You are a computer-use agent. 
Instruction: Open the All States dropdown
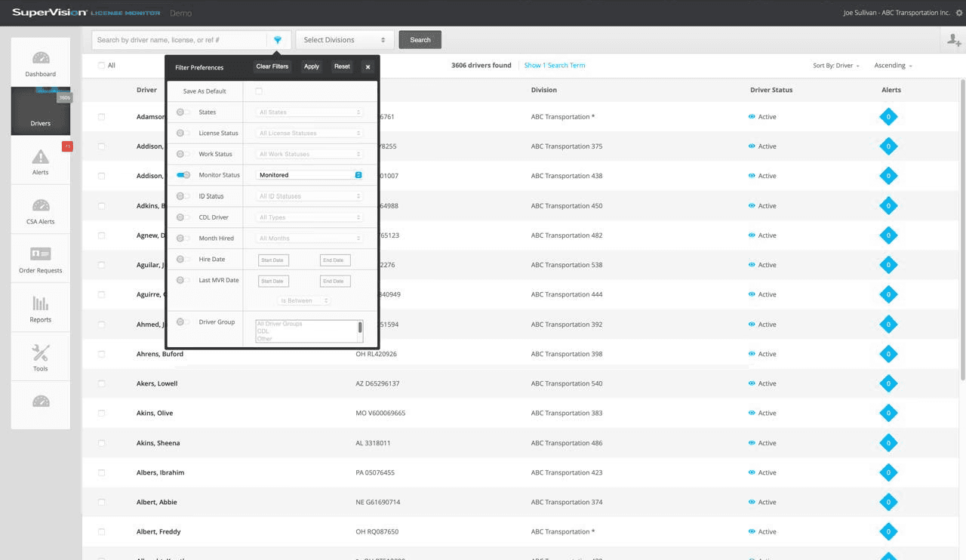coord(309,112)
